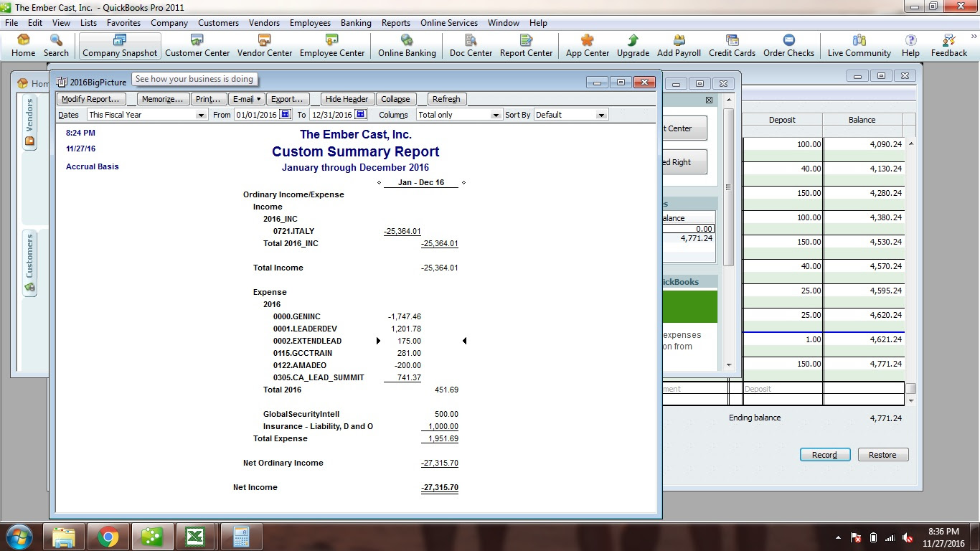Open Calculator from taskbar

coord(241,536)
